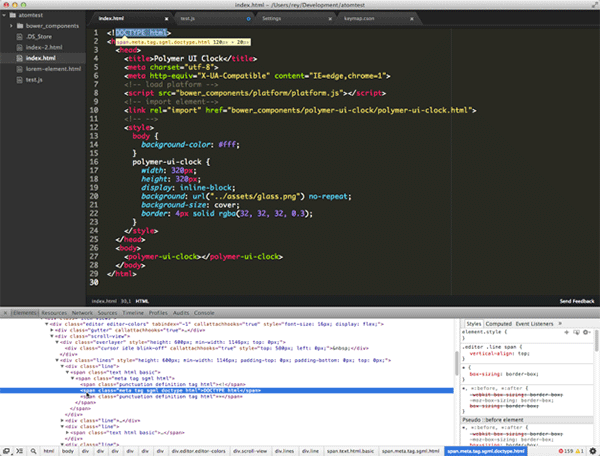Click the Send Feedback link

(x=578, y=300)
